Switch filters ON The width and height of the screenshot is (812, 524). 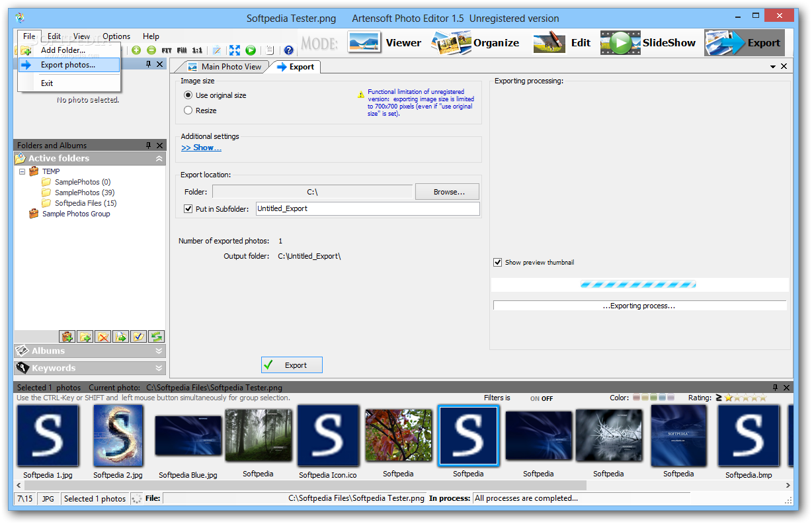pos(535,399)
